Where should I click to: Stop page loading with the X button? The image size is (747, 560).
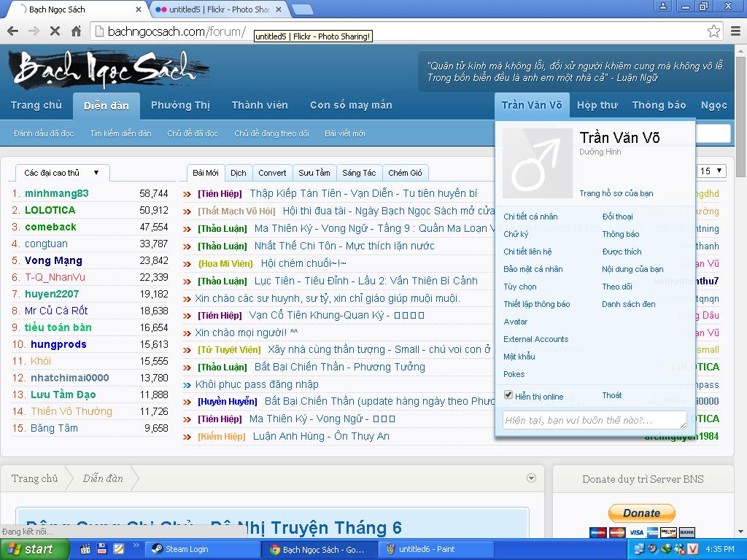[55, 31]
